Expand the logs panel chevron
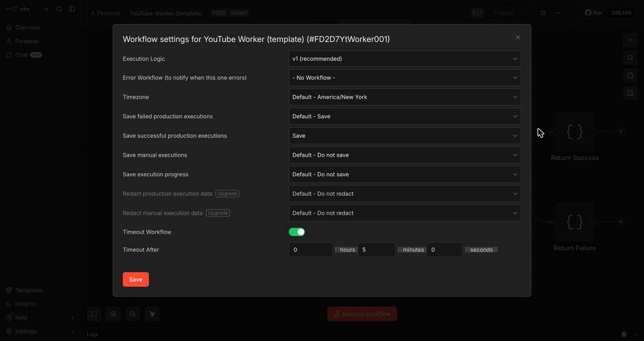 tap(636, 335)
